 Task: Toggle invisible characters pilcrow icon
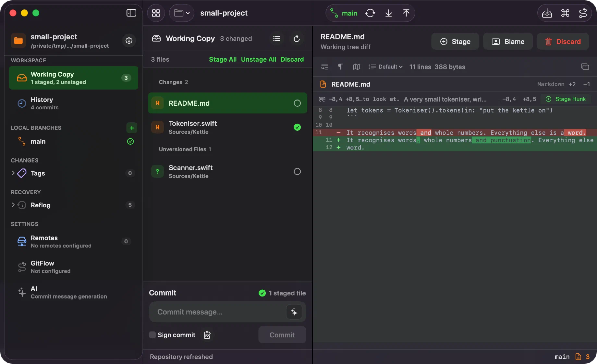pyautogui.click(x=340, y=67)
